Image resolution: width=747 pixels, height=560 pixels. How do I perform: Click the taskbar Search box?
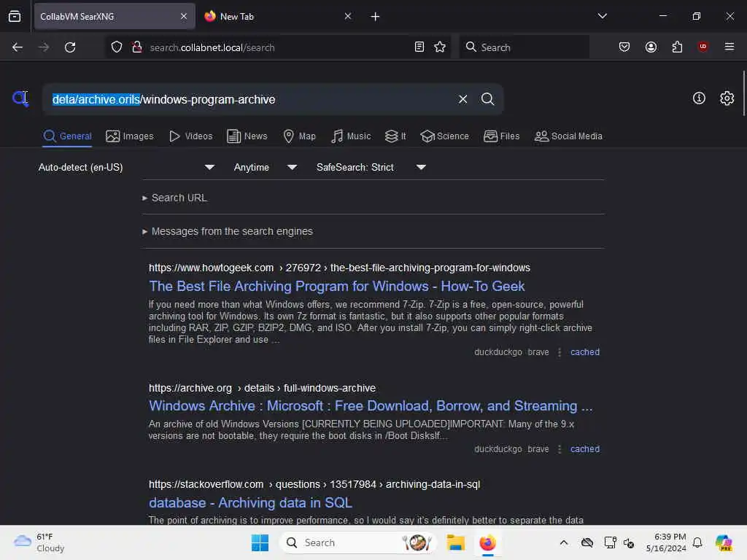[x=357, y=542]
